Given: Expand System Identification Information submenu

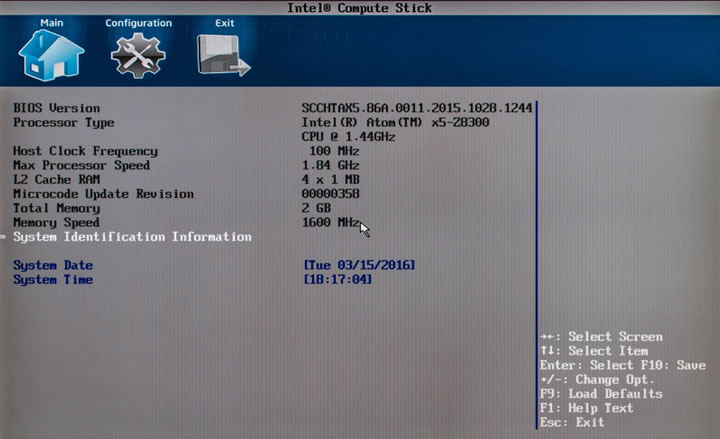Looking at the screenshot, I should coord(132,237).
